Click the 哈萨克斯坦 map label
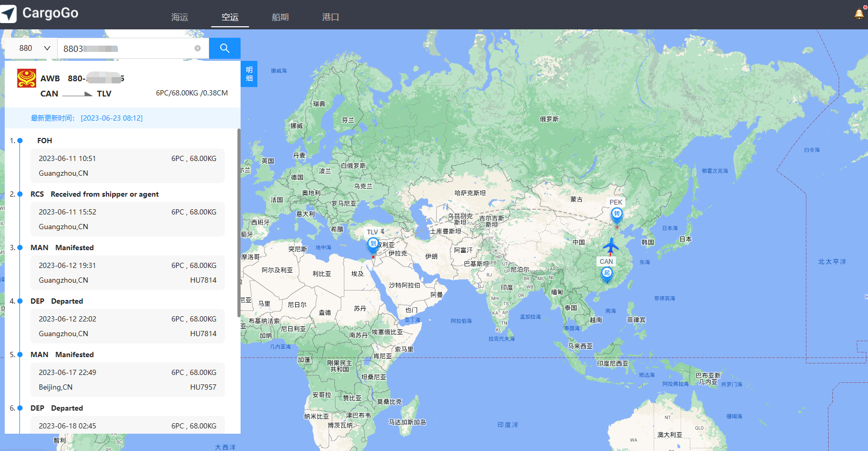This screenshot has height=451, width=868. point(470,193)
